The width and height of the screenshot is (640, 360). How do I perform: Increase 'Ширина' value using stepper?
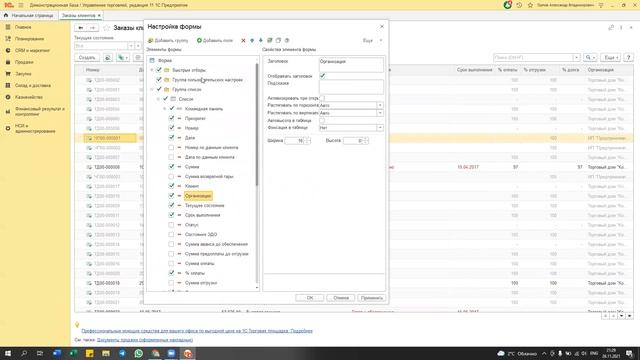[x=308, y=139]
